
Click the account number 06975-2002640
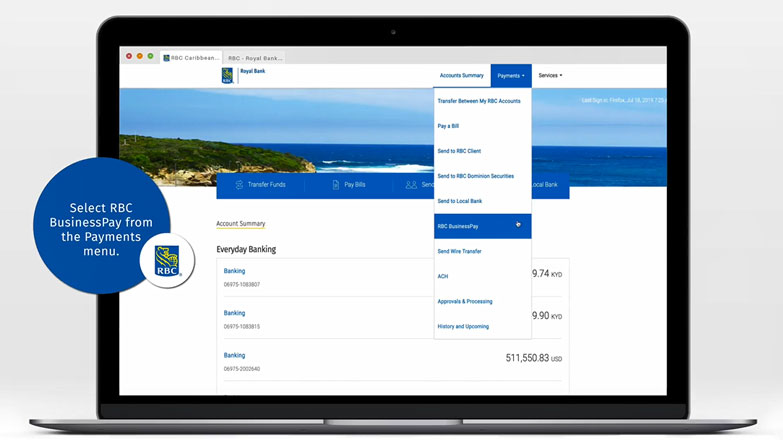click(x=242, y=369)
